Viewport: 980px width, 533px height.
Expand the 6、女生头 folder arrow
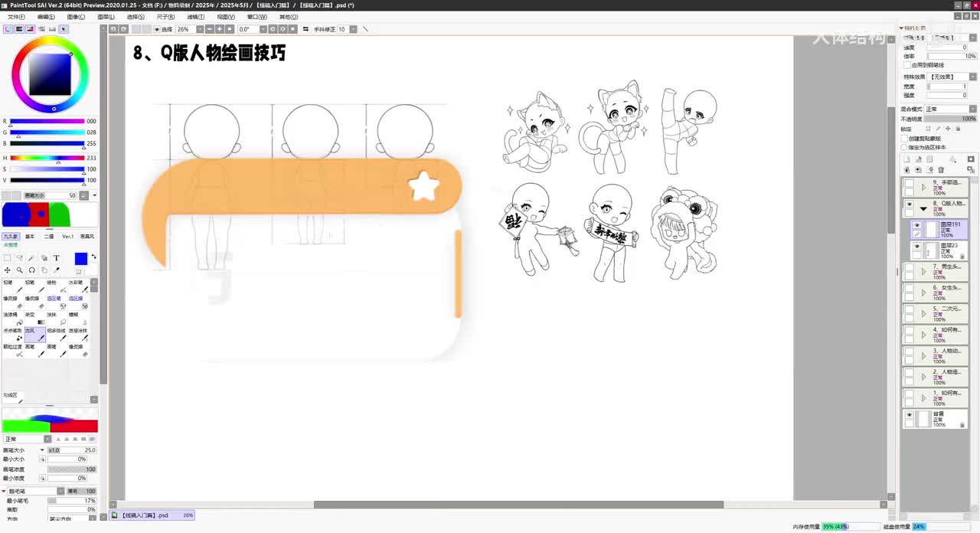923,292
